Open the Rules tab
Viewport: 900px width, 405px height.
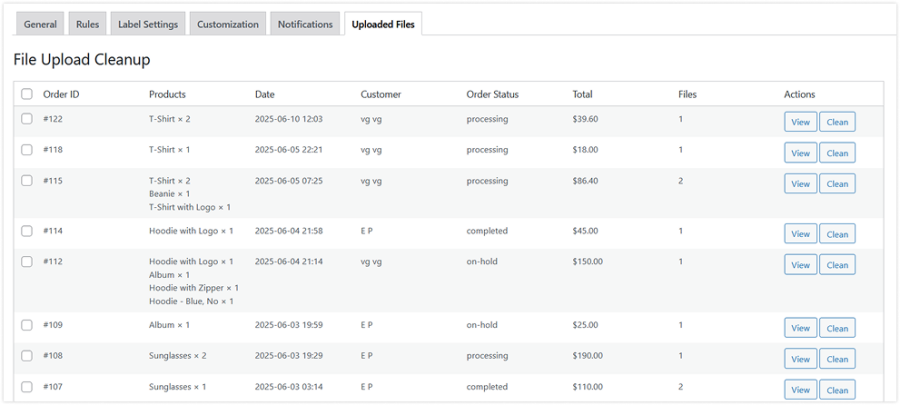87,24
